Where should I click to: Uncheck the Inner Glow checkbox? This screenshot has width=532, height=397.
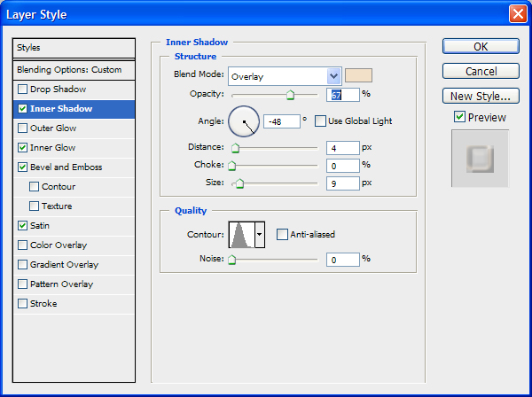pos(22,148)
